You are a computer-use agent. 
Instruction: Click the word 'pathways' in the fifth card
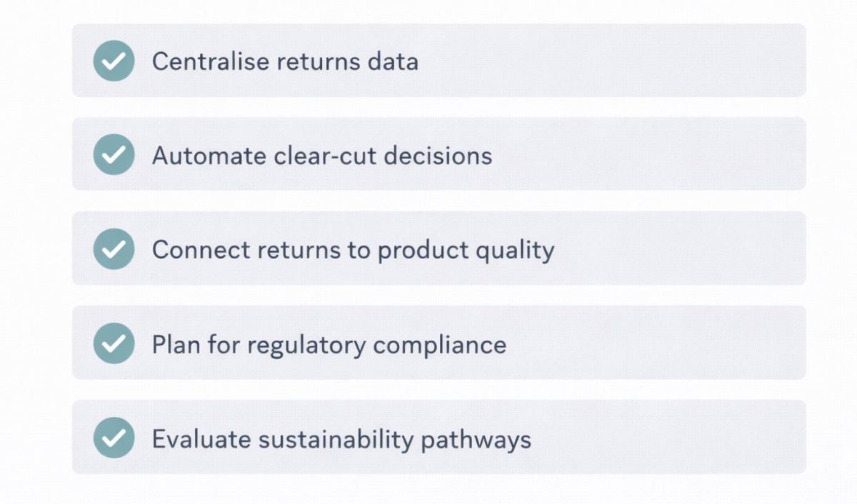476,440
